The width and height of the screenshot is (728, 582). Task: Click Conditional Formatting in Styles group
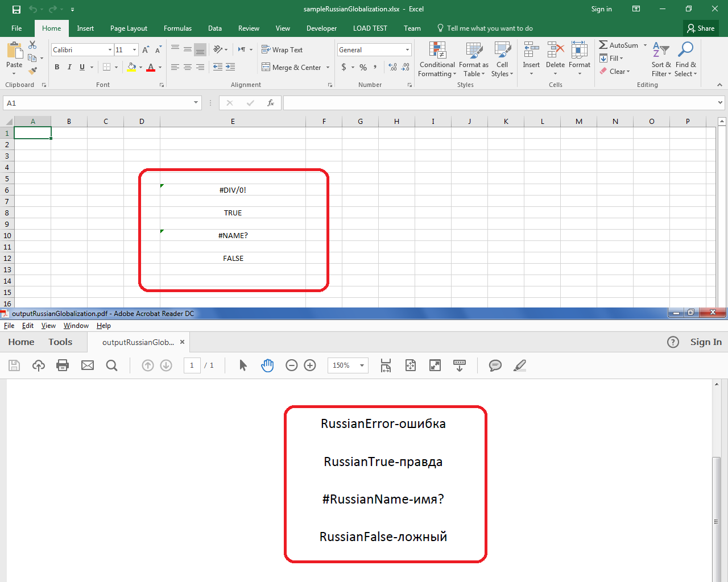coord(437,59)
